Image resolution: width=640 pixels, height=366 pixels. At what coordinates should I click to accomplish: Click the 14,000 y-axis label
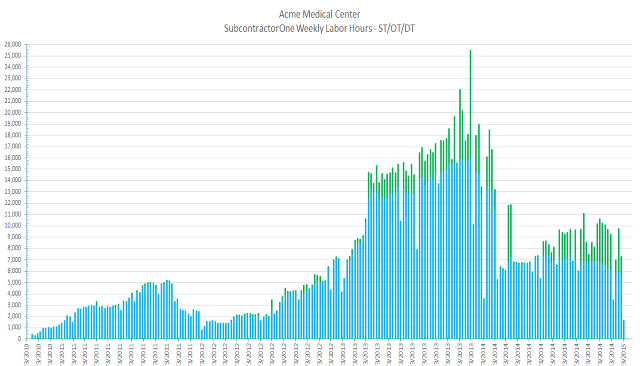pyautogui.click(x=13, y=180)
